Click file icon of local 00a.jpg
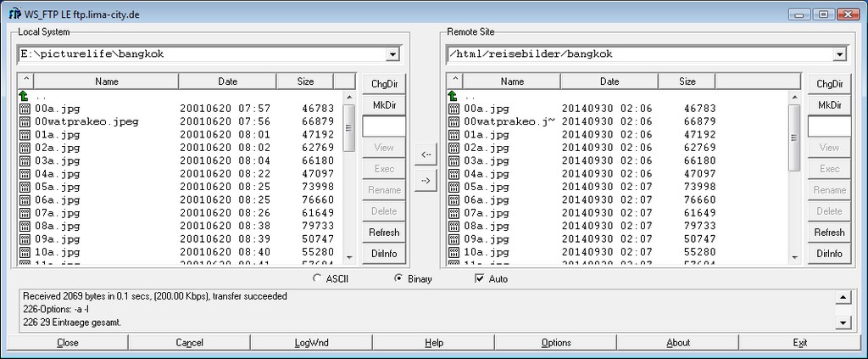 point(25,109)
